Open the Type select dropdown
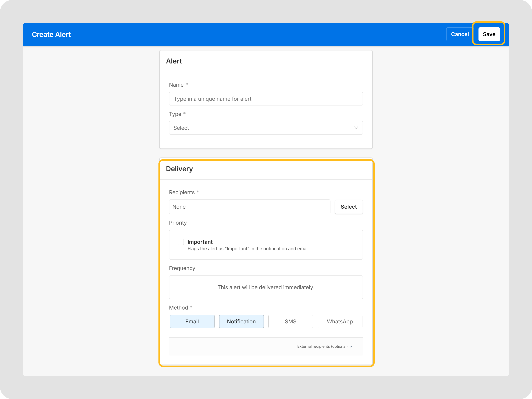 point(262,128)
